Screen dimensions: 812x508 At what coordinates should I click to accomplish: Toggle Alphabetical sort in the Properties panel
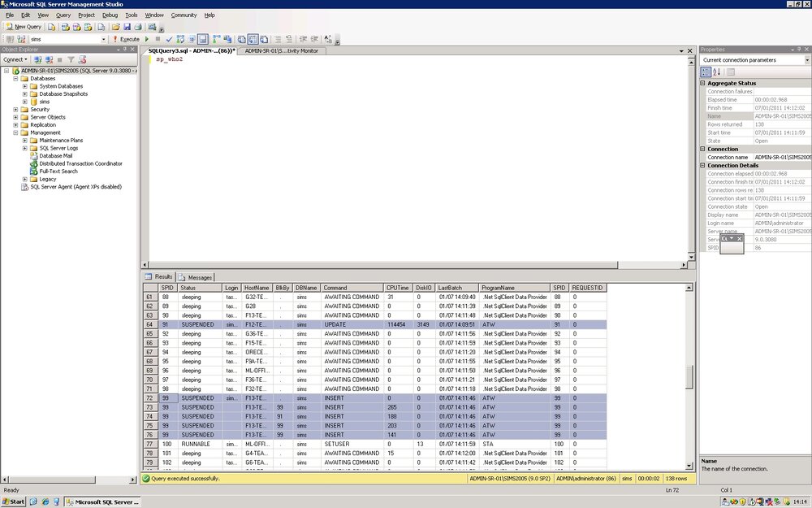717,72
